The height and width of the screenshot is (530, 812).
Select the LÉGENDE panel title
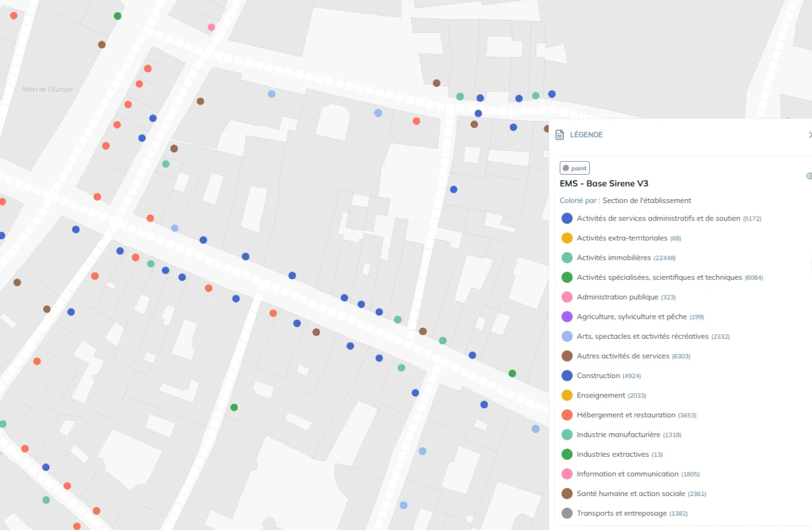click(586, 135)
